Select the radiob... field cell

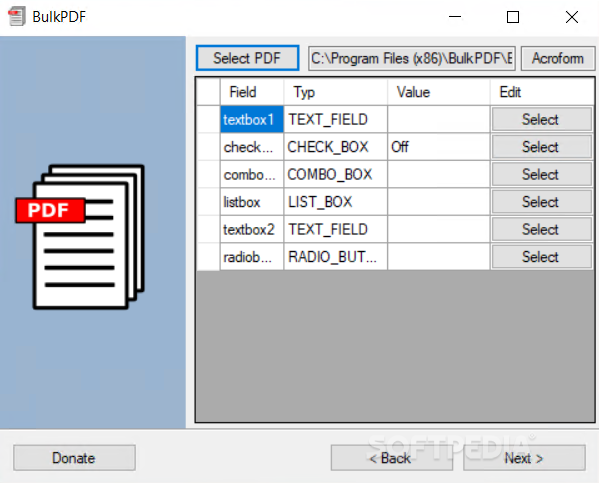pos(252,257)
